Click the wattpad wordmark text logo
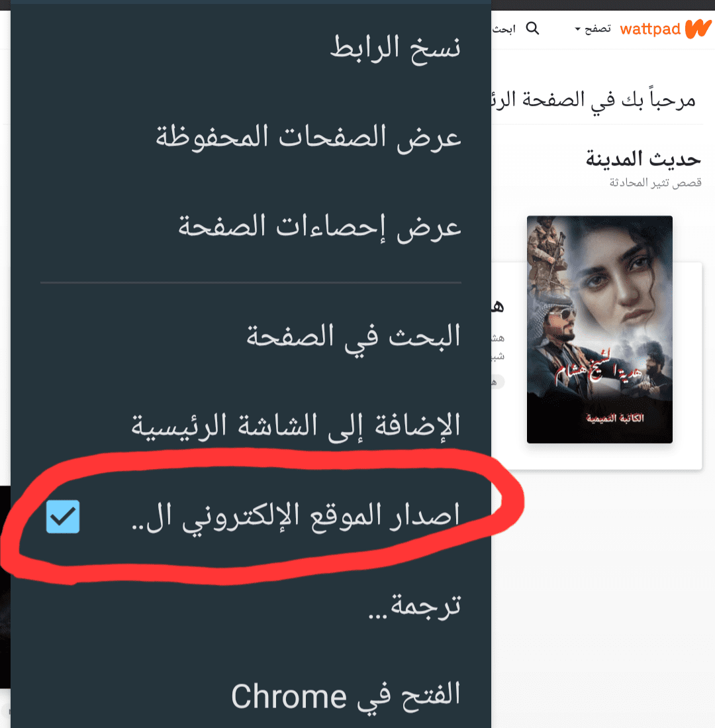715x728 pixels. tap(650, 29)
